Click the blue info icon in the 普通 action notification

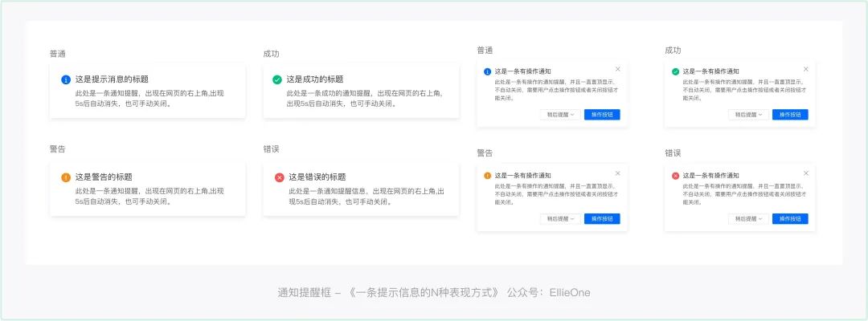(487, 72)
